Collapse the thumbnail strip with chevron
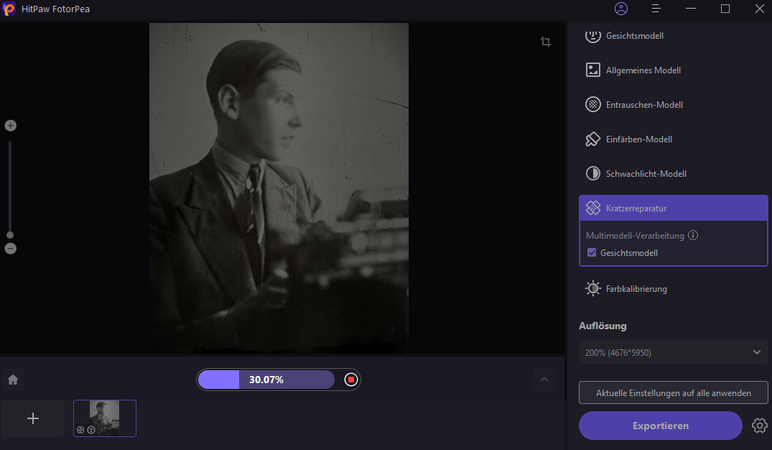Image resolution: width=772 pixels, height=450 pixels. pos(544,380)
